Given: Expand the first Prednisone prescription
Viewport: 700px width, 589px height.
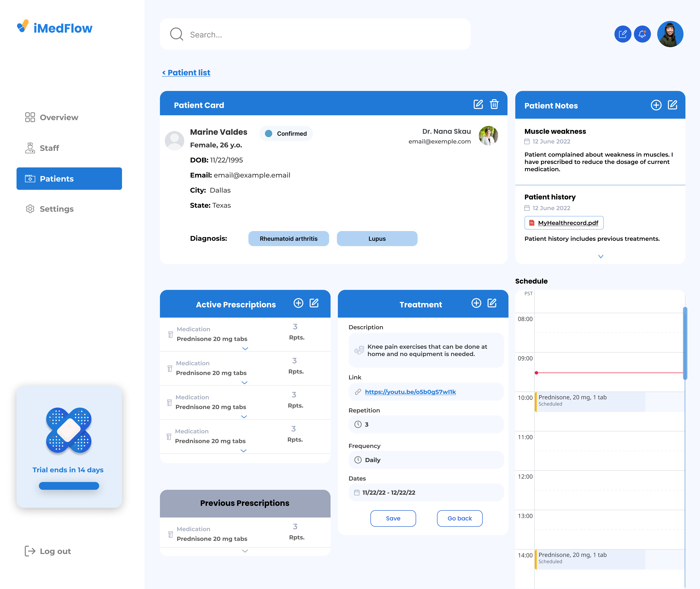Looking at the screenshot, I should [x=245, y=349].
